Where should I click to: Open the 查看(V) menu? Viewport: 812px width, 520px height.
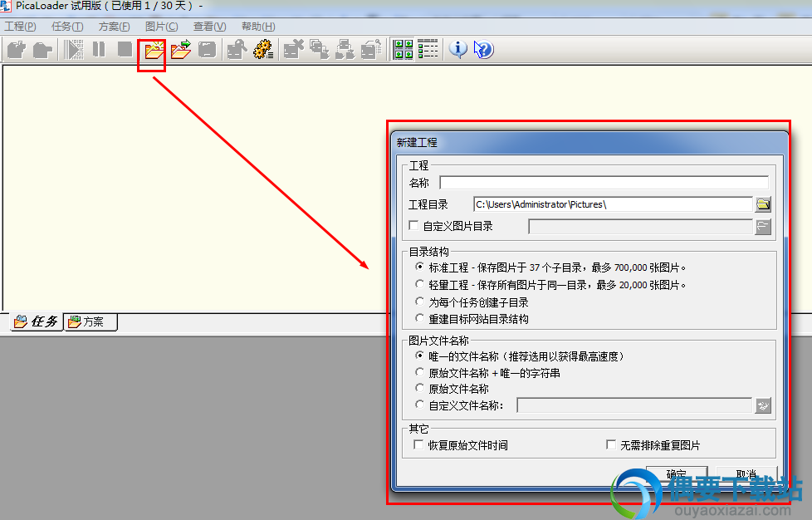pos(210,27)
